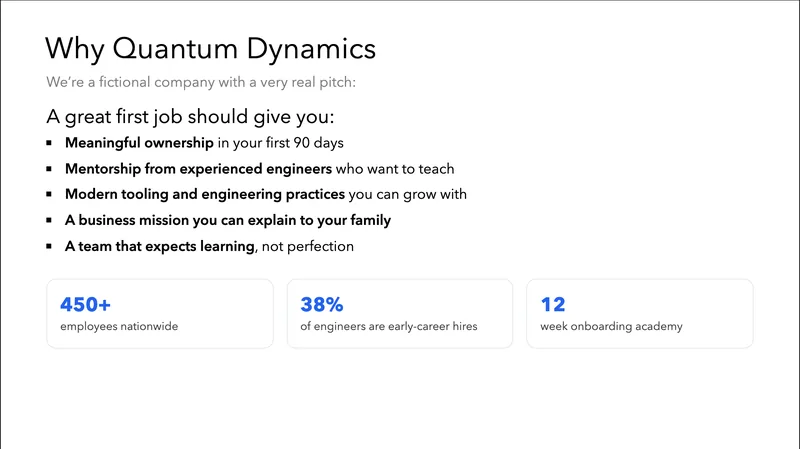
Task: Select the "A business mission" bullet line
Action: pyautogui.click(x=228, y=220)
